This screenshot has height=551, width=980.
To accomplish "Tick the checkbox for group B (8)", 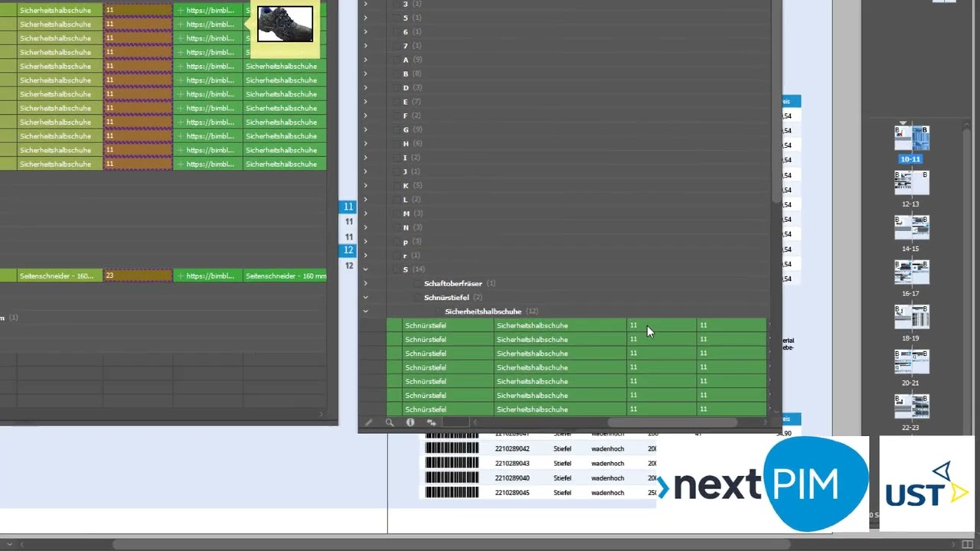I will tap(395, 73).
